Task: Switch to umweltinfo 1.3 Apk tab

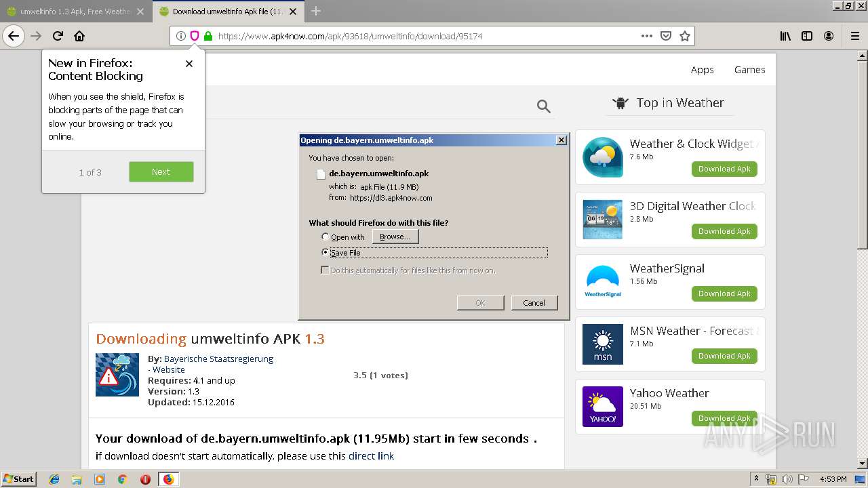Action: (x=76, y=12)
